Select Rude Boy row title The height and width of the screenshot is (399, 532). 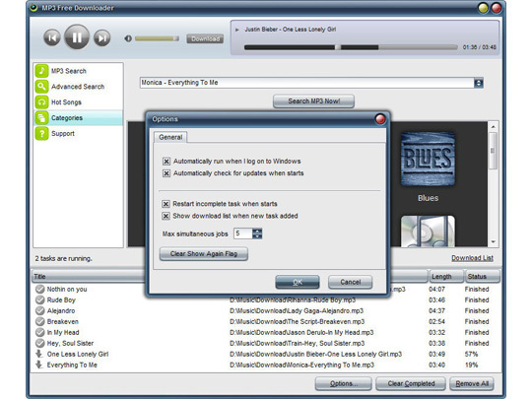pyautogui.click(x=61, y=299)
